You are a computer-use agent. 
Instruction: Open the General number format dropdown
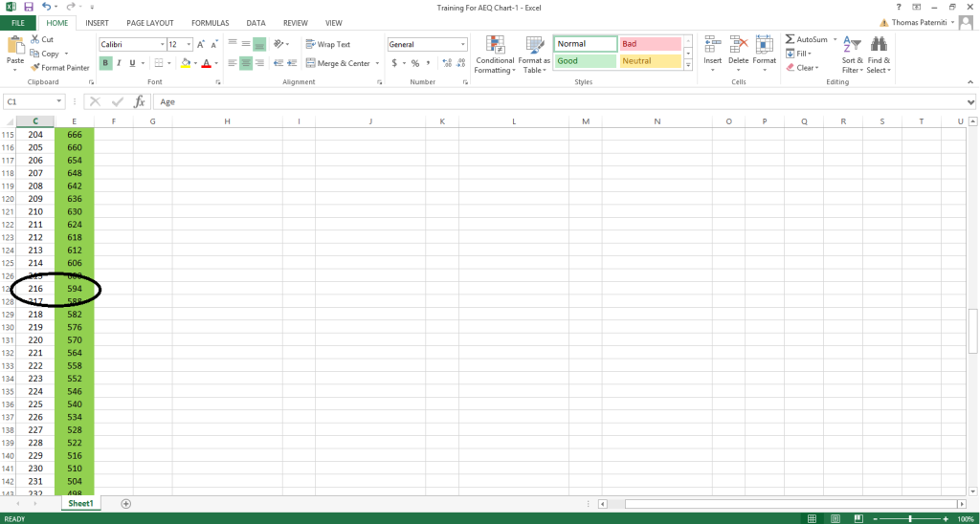463,44
